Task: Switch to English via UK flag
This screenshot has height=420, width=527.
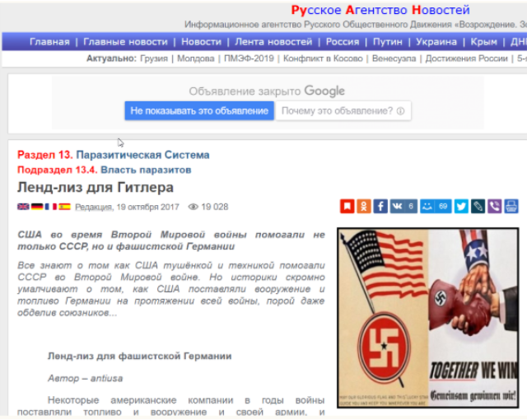Action: (23, 207)
